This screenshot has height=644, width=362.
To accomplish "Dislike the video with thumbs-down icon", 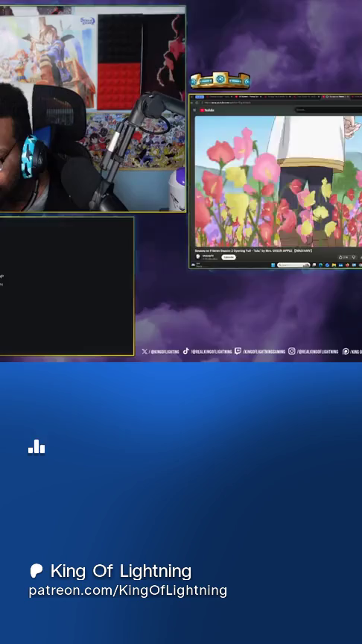I will [354, 257].
